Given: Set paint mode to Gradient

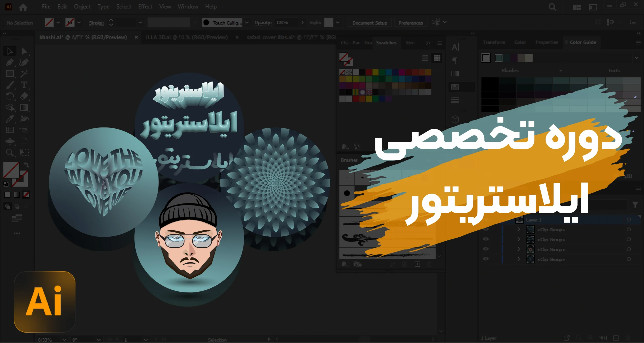Looking at the screenshot, I should click(x=17, y=195).
